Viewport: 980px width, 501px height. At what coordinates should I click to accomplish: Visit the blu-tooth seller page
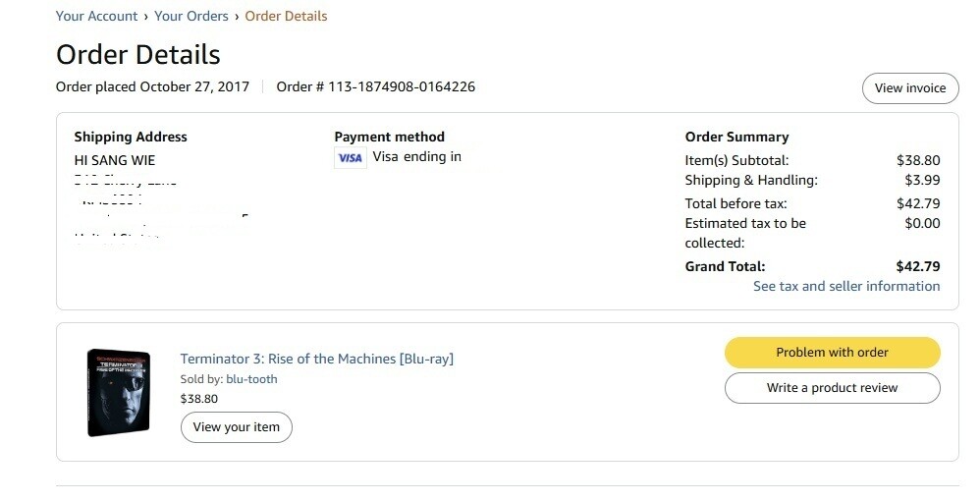click(251, 379)
